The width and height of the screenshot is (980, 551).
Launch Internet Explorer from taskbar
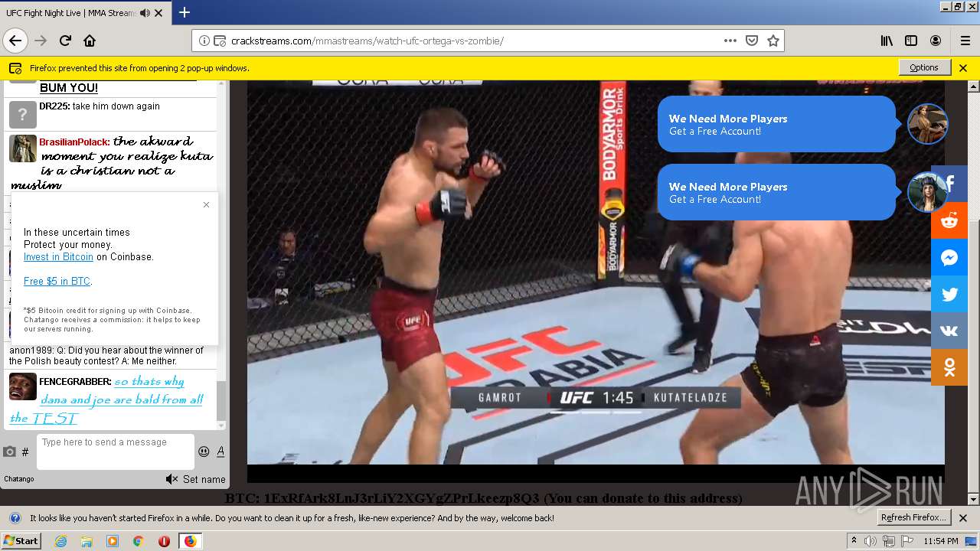coord(60,541)
